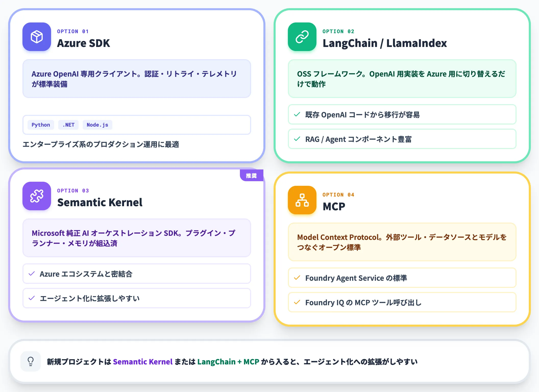Screen dimensions: 539x392
Task: Select the .NET tag
Action: click(68, 125)
